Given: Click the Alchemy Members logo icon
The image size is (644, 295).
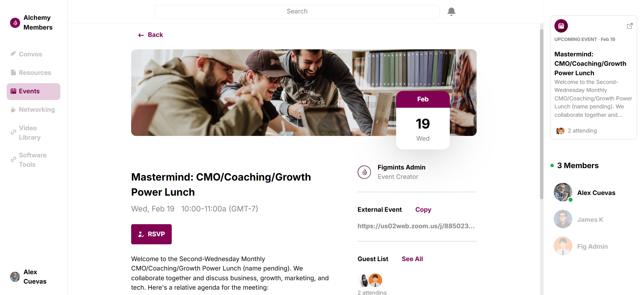Looking at the screenshot, I should (x=15, y=22).
